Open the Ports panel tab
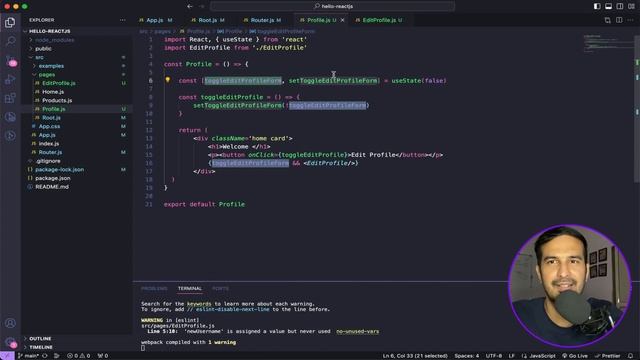The image size is (640, 360). (x=220, y=289)
